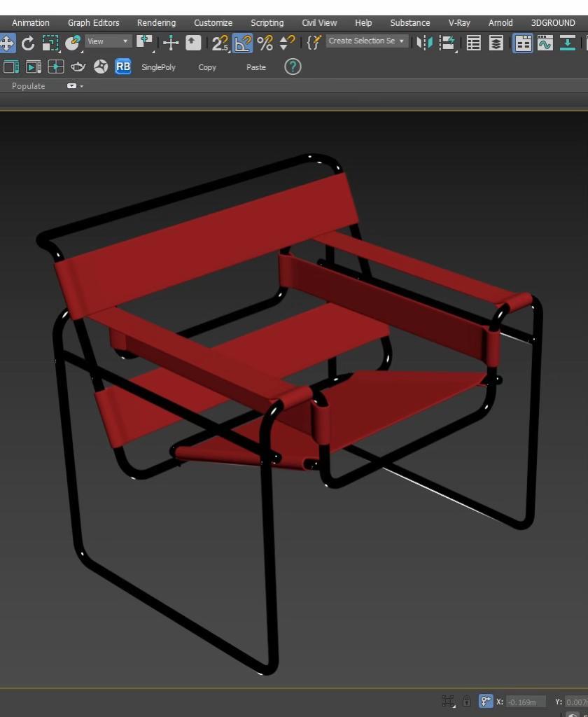Click the Align tool icon

click(x=447, y=43)
